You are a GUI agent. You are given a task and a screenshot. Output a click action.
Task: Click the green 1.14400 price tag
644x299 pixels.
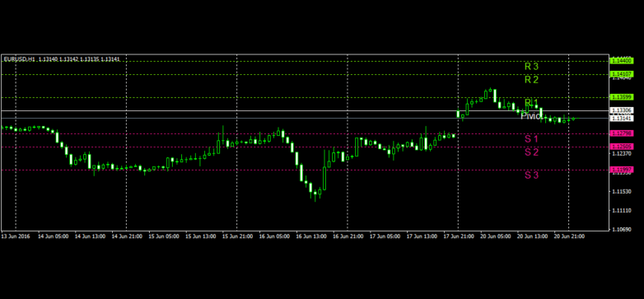(623, 61)
